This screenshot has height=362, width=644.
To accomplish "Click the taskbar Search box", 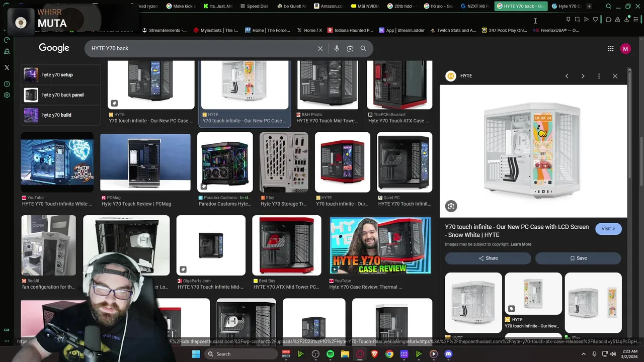I will (x=241, y=354).
